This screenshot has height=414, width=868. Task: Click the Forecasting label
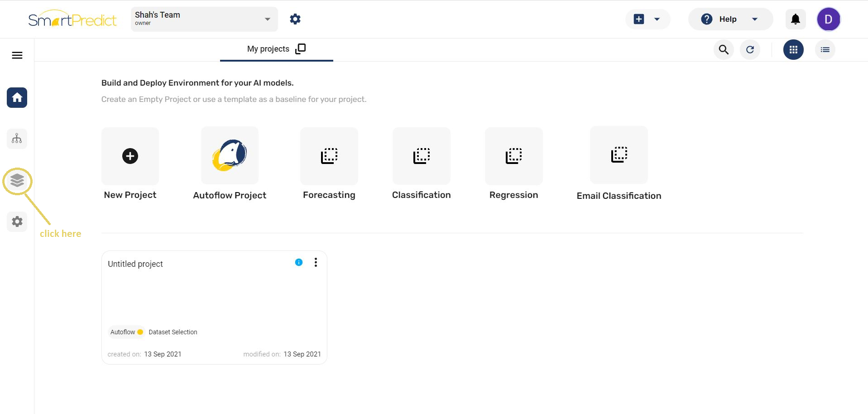(329, 195)
